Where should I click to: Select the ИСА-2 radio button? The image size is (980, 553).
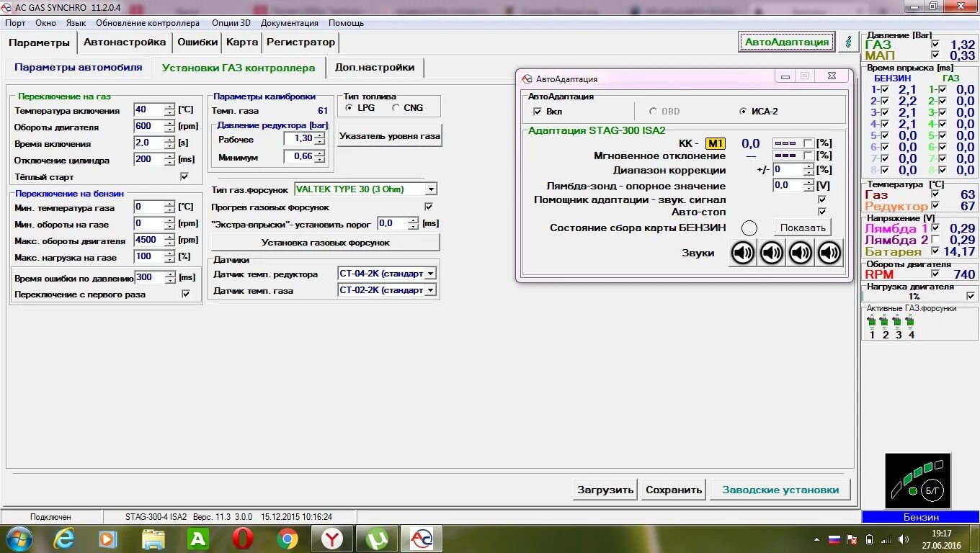pyautogui.click(x=744, y=112)
